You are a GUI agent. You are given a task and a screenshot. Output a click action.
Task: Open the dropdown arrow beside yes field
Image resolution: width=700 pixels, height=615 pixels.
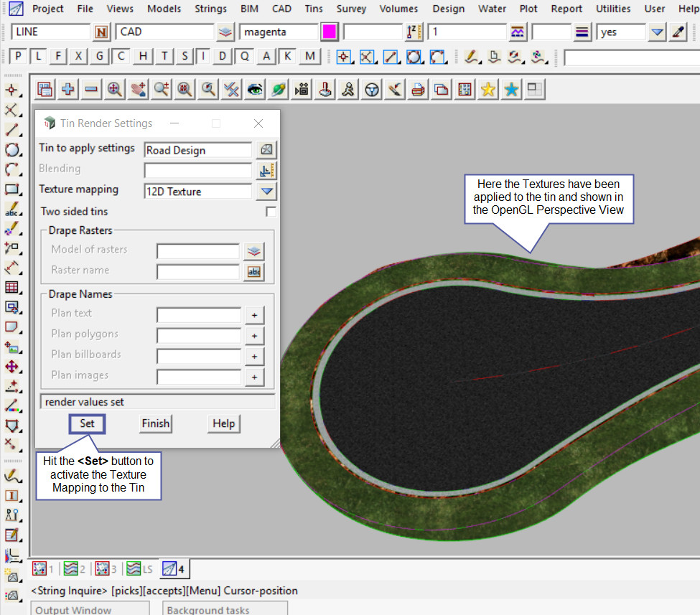(x=657, y=32)
